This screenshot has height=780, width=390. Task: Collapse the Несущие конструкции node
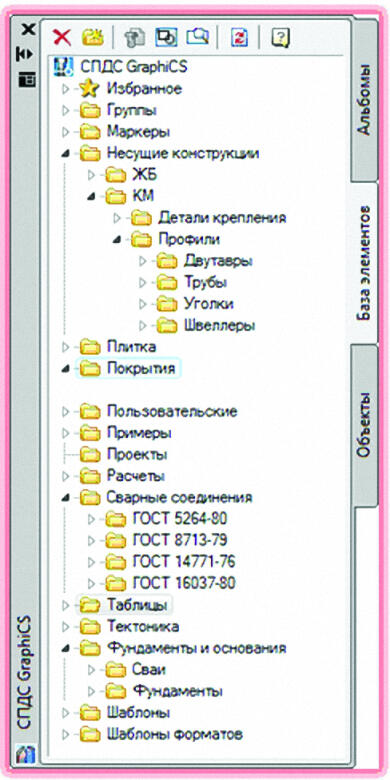(x=65, y=154)
